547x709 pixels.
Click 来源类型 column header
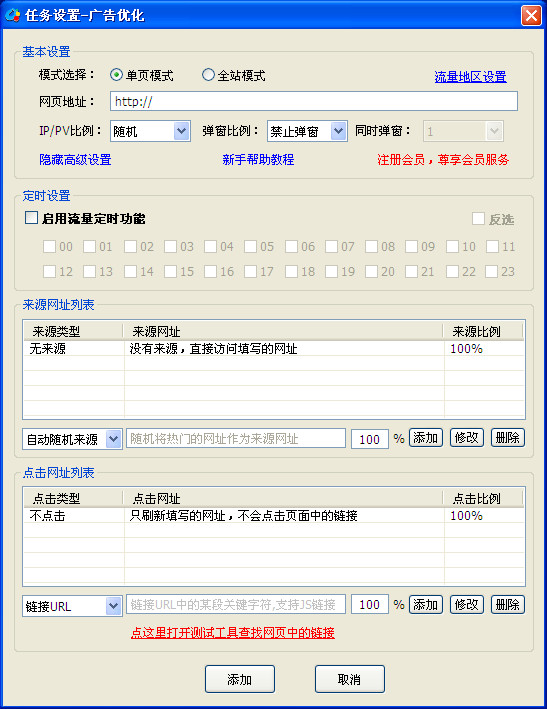pos(73,331)
